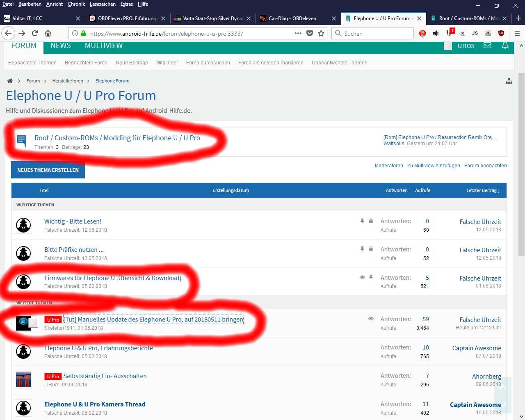525x420 pixels.
Task: Go forward with the browser forward arrow
Action: click(x=22, y=33)
